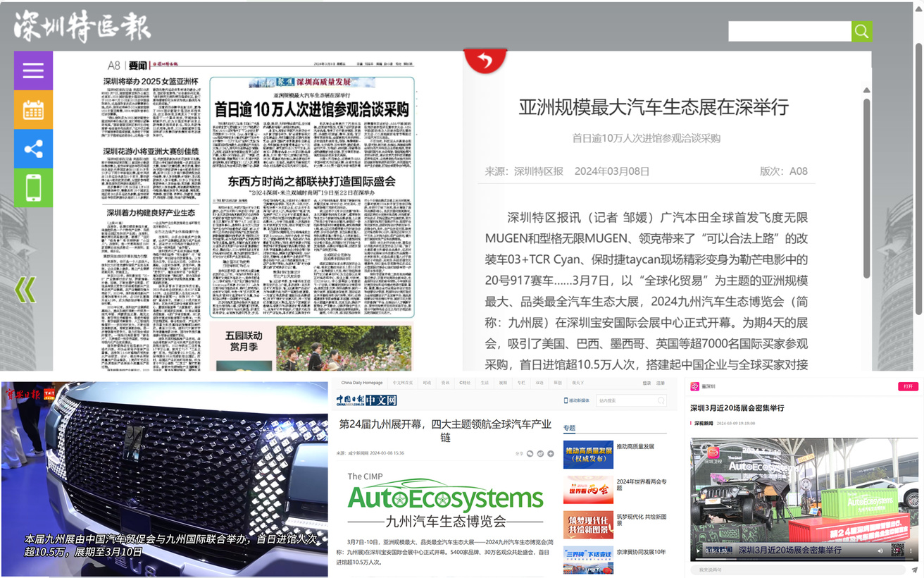The width and height of the screenshot is (924, 578).
Task: Click the 我来说两句 comment input
Action: tap(797, 570)
